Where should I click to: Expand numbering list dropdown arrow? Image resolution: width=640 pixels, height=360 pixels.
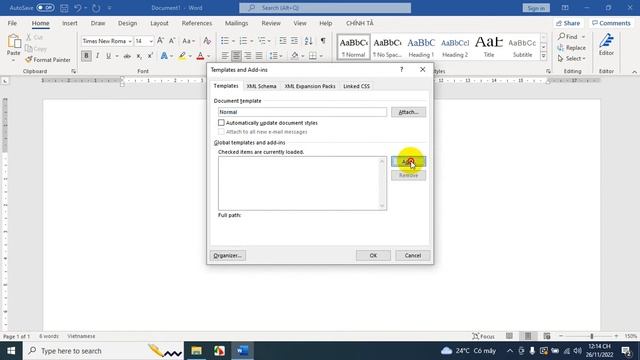252,41
